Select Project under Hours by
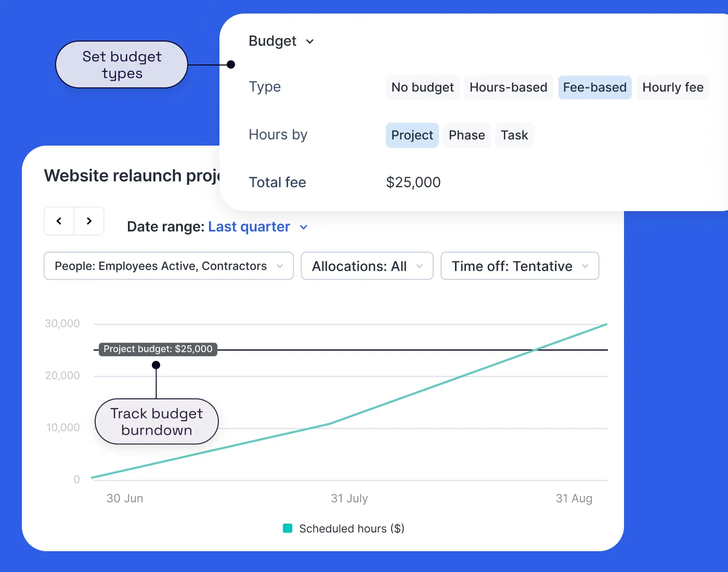 click(412, 135)
